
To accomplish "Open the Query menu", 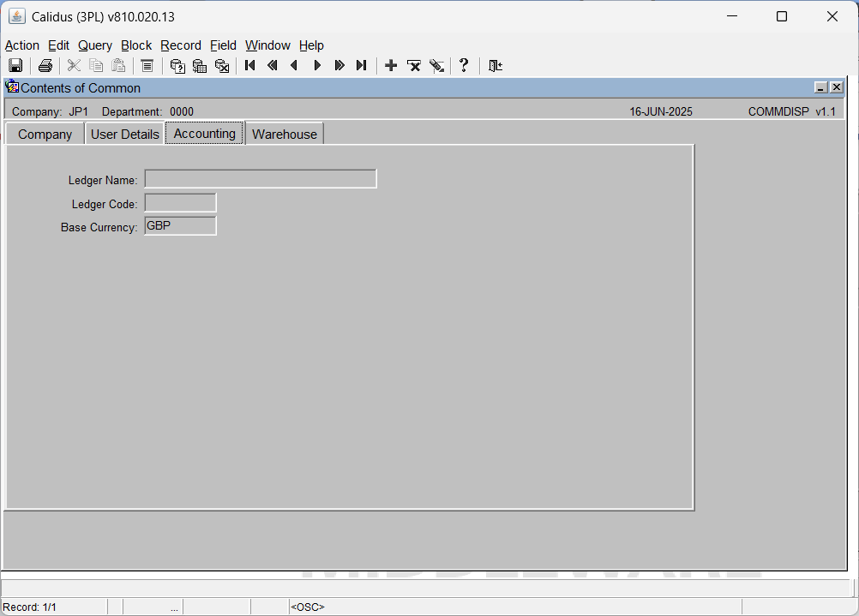I will coord(95,45).
